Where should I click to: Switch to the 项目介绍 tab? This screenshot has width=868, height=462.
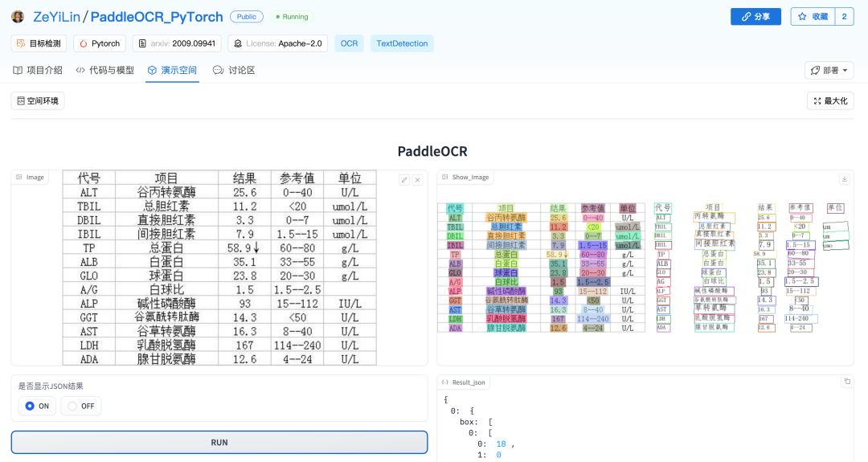click(38, 70)
